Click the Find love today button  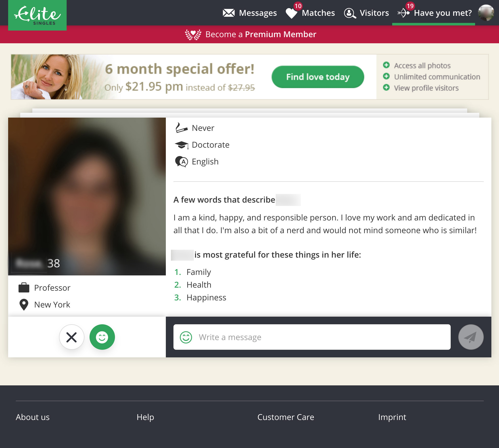coord(318,77)
